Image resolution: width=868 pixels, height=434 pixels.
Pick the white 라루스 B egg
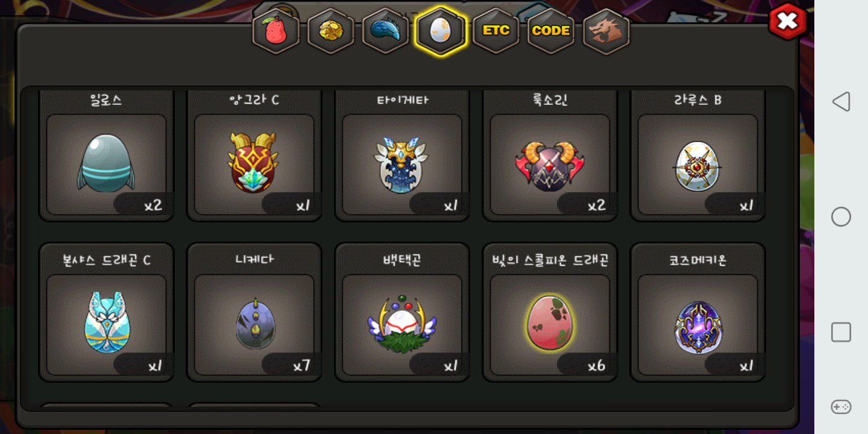[x=698, y=156]
